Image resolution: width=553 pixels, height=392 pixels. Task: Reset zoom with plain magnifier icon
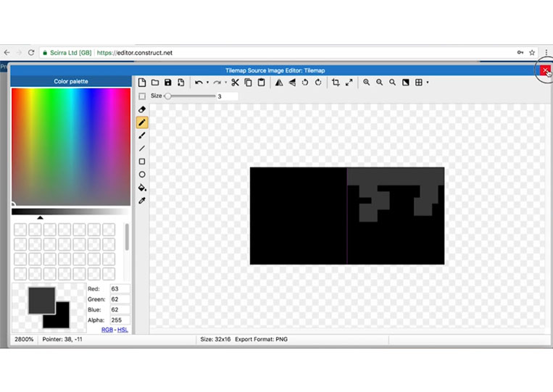(393, 83)
